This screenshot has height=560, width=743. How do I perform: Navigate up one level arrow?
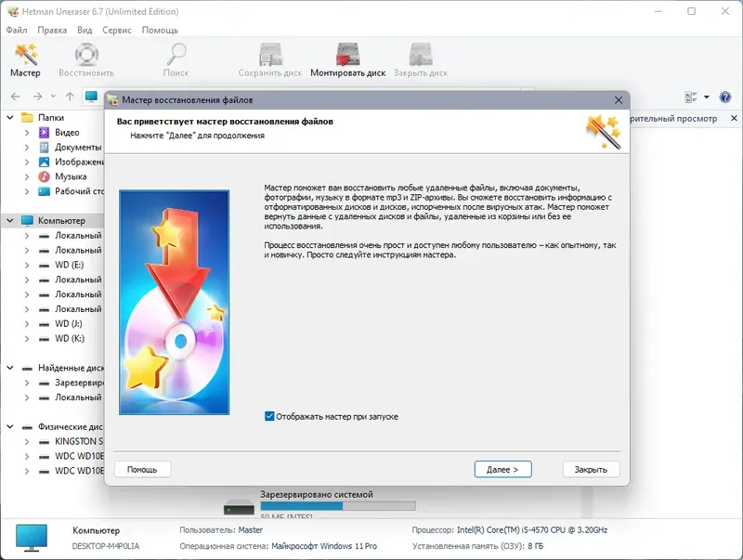(x=70, y=97)
